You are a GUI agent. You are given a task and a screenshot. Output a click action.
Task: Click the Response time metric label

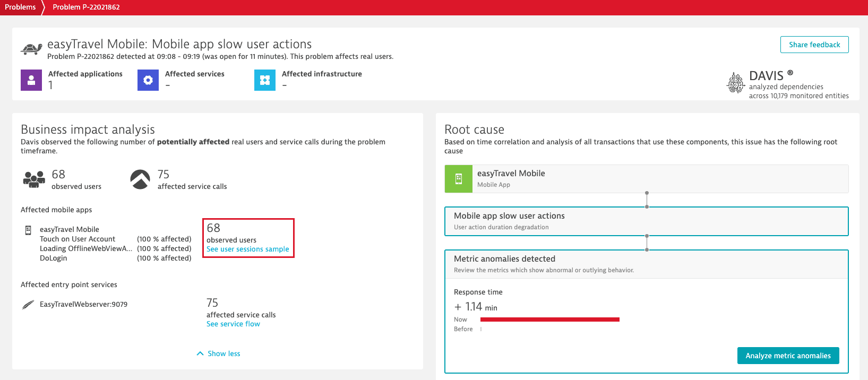coord(478,292)
